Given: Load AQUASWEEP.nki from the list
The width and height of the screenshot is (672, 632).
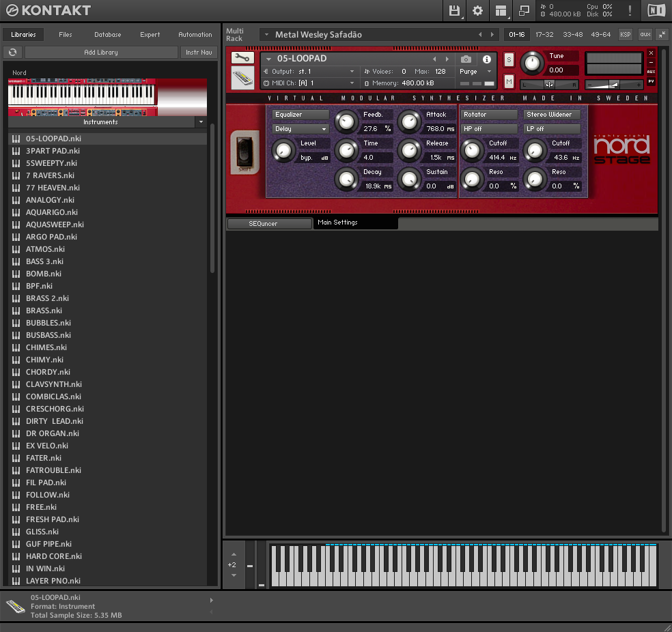Looking at the screenshot, I should click(107, 225).
